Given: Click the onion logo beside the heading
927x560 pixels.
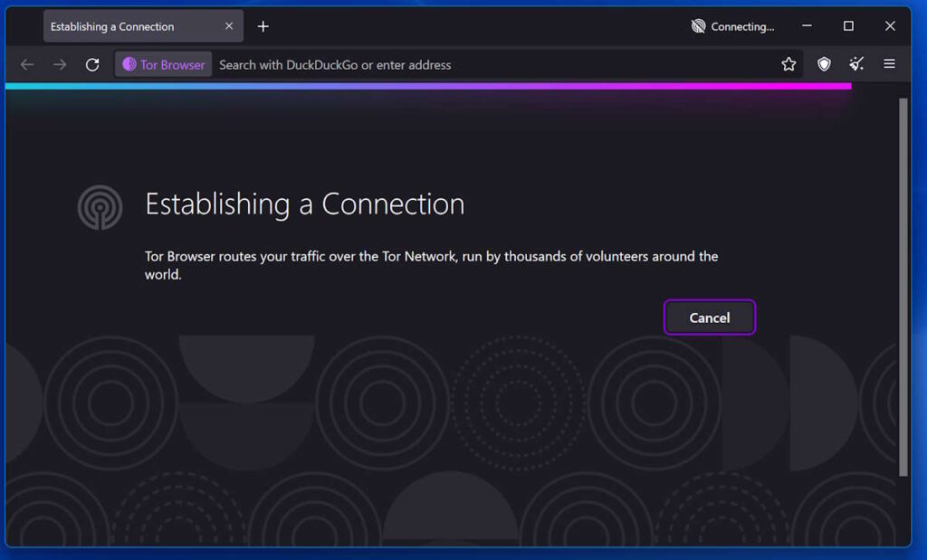Looking at the screenshot, I should (100, 206).
